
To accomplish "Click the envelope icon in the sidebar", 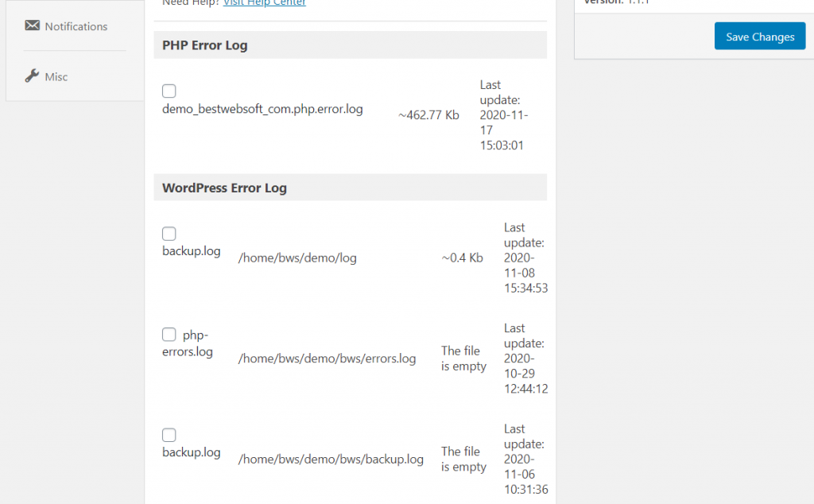I will pyautogui.click(x=32, y=25).
